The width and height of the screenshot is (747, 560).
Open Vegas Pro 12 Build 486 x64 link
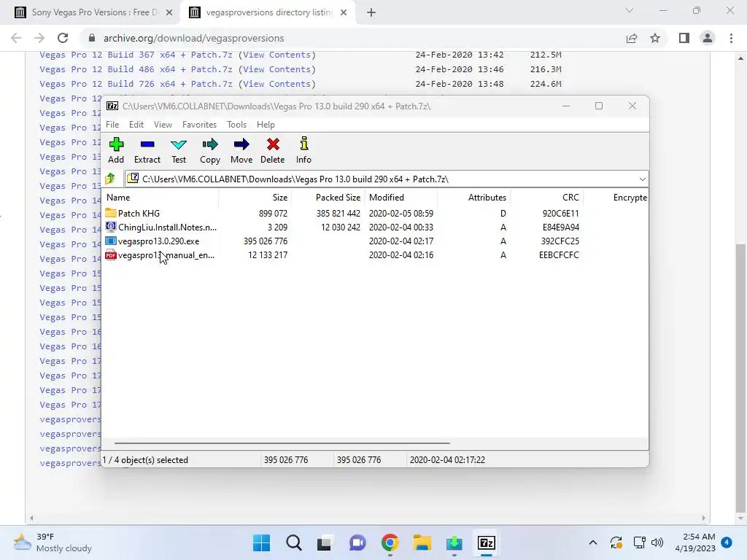[136, 69]
